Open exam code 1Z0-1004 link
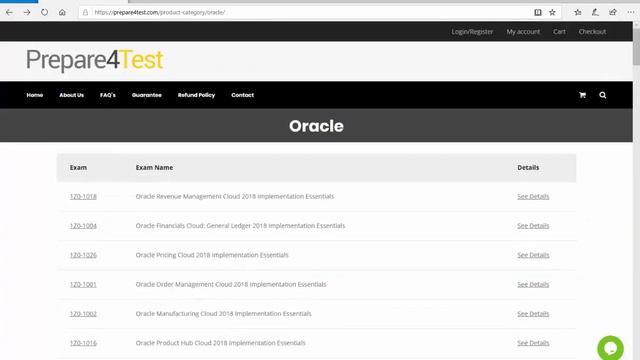The width and height of the screenshot is (640, 360). (83, 226)
